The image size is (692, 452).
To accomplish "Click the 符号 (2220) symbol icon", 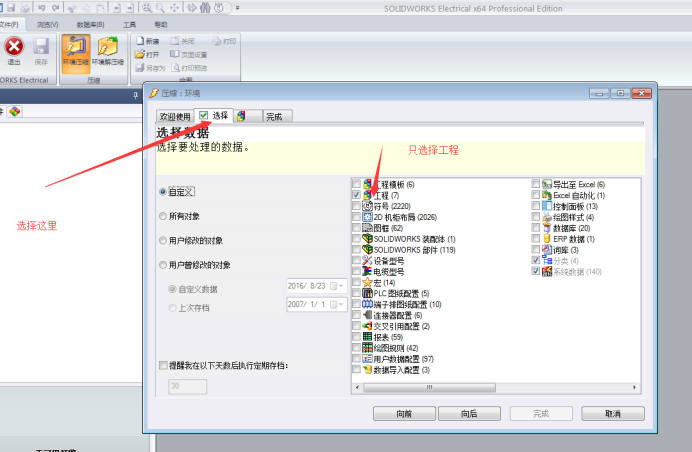I will coord(368,206).
